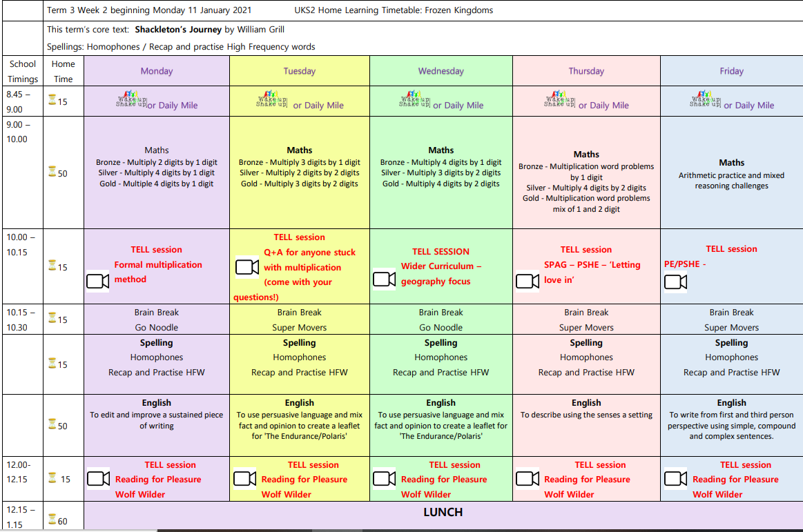Viewport: 803px width, 532px height.
Task: Open the video icon for Tuesday's Q+A session
Action: [246, 267]
